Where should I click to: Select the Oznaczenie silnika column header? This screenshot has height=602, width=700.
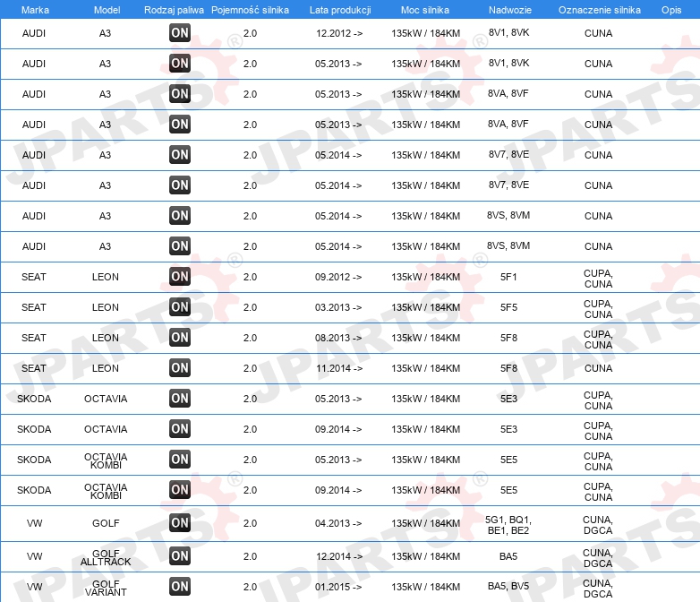600,10
